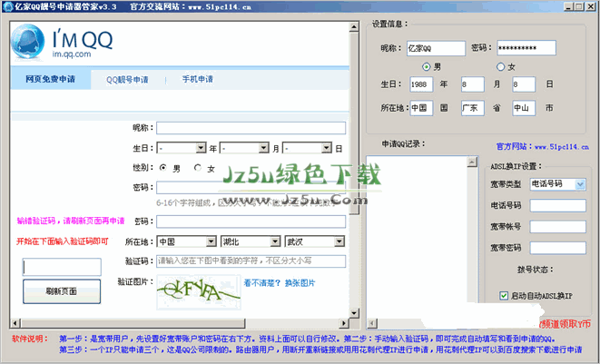600x364 pixels.
Task: Click the web page scroll-up arrow
Action: click(354, 27)
